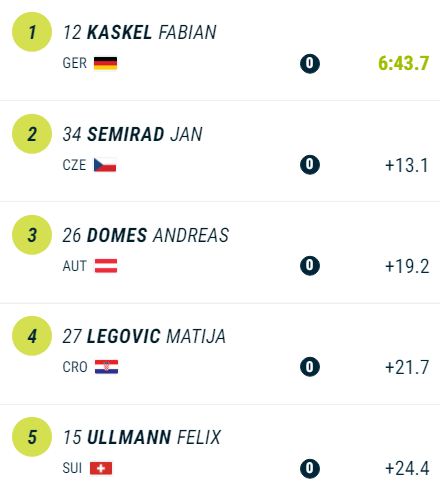Click the Swiss flag icon
This screenshot has height=499, width=442.
click(101, 468)
